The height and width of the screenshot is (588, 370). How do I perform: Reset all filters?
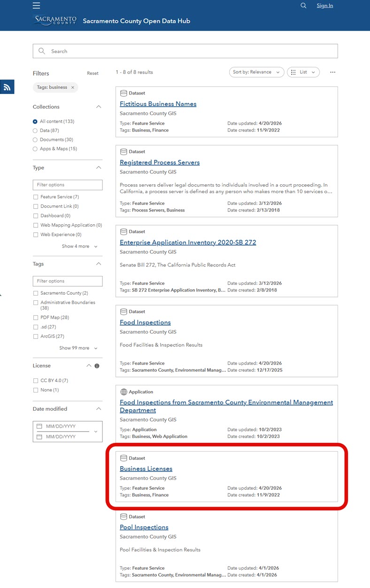(92, 73)
